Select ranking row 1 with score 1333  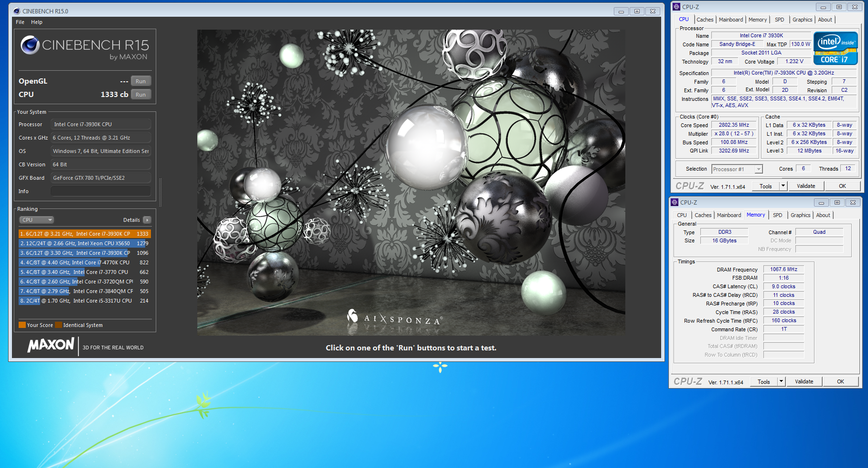[x=85, y=234]
